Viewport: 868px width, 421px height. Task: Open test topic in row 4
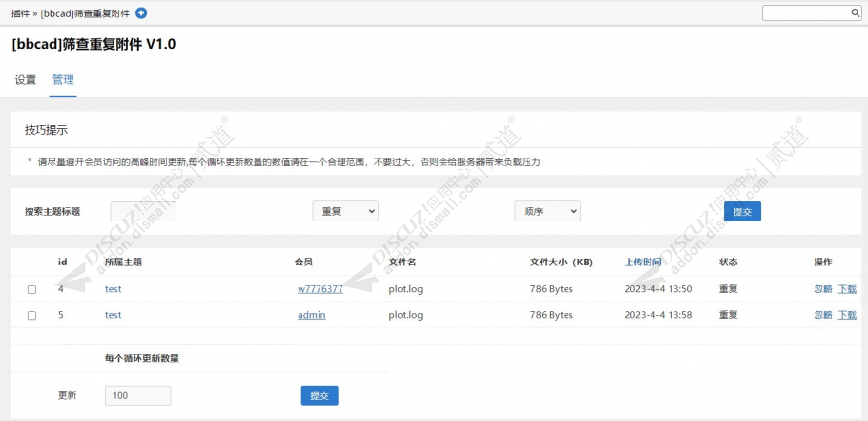pos(113,289)
